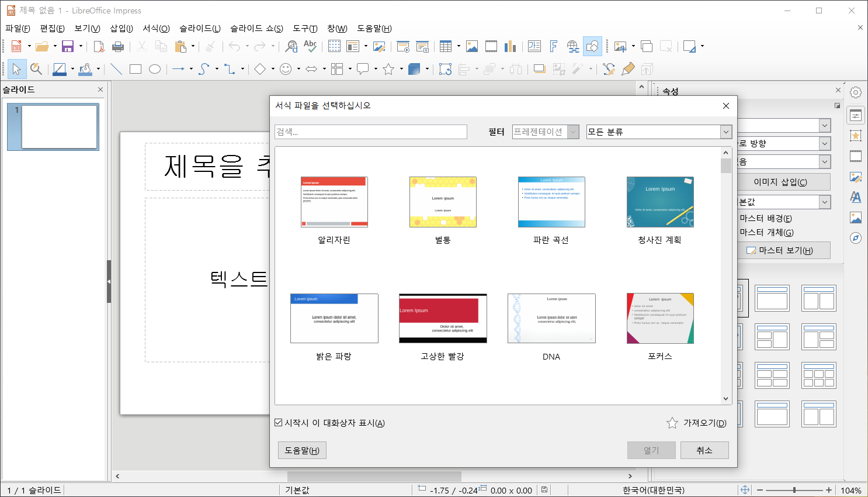Select the arrow Select tool
Screen dimensions: 868x497
coord(16,69)
